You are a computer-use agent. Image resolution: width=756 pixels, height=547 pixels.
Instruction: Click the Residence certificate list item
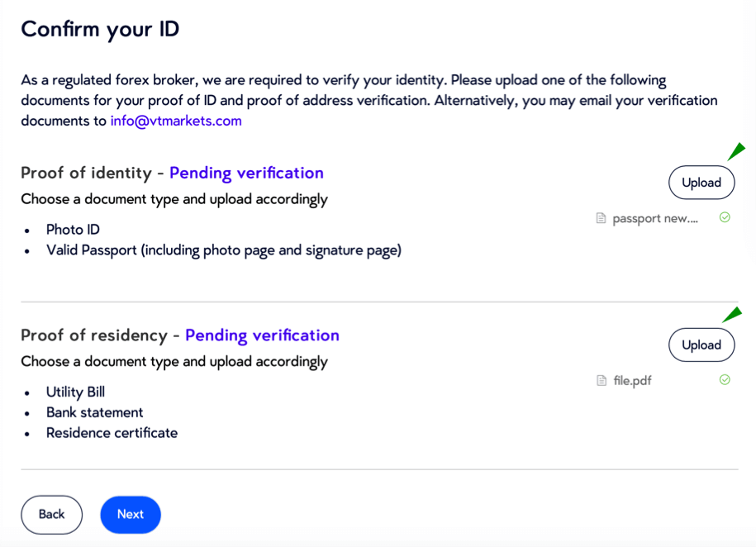pos(112,433)
